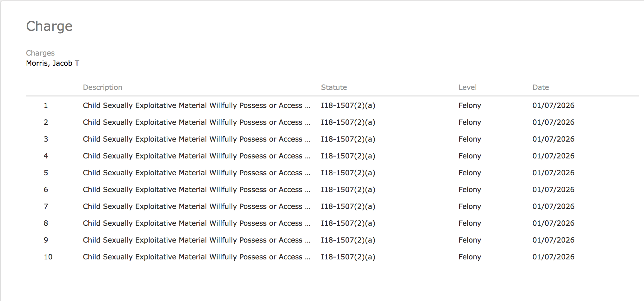Screen dimensions: 644x301
Task: Click the Level column header
Action: [x=467, y=87]
